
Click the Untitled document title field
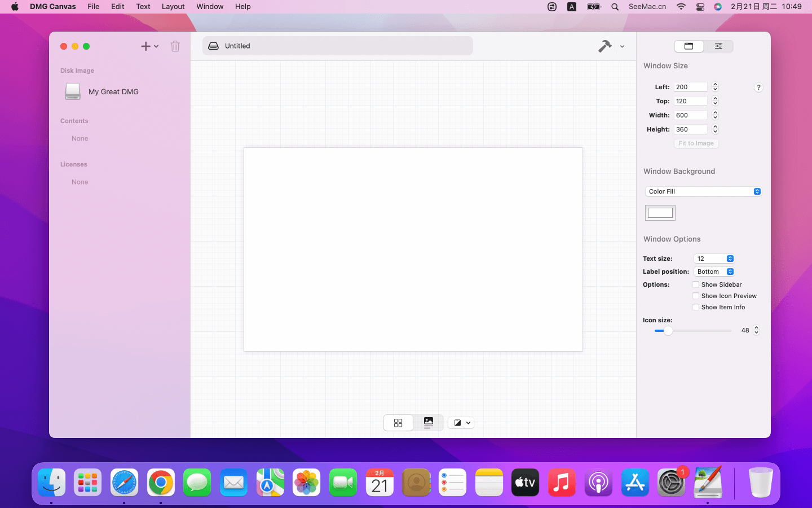point(337,46)
